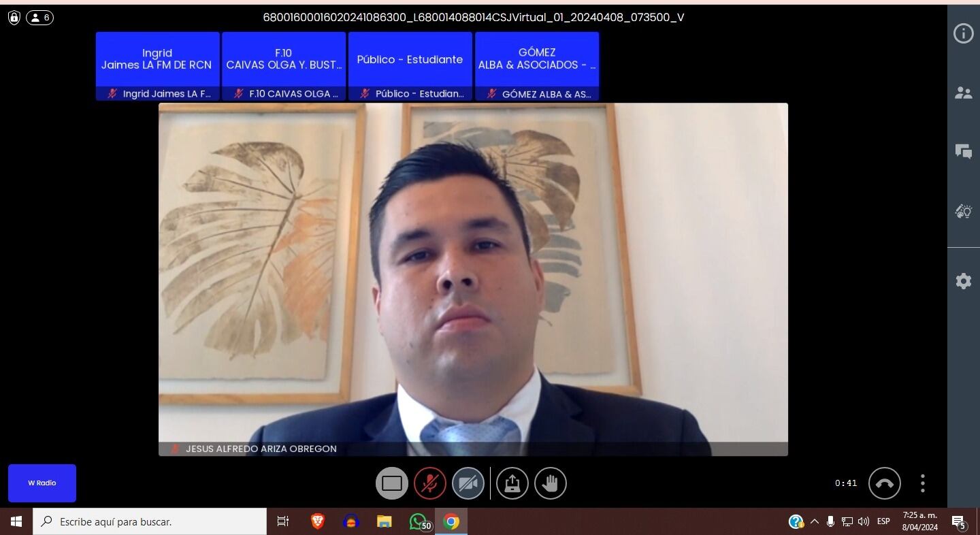This screenshot has height=535, width=980.
Task: Change the video layout view
Action: point(391,483)
